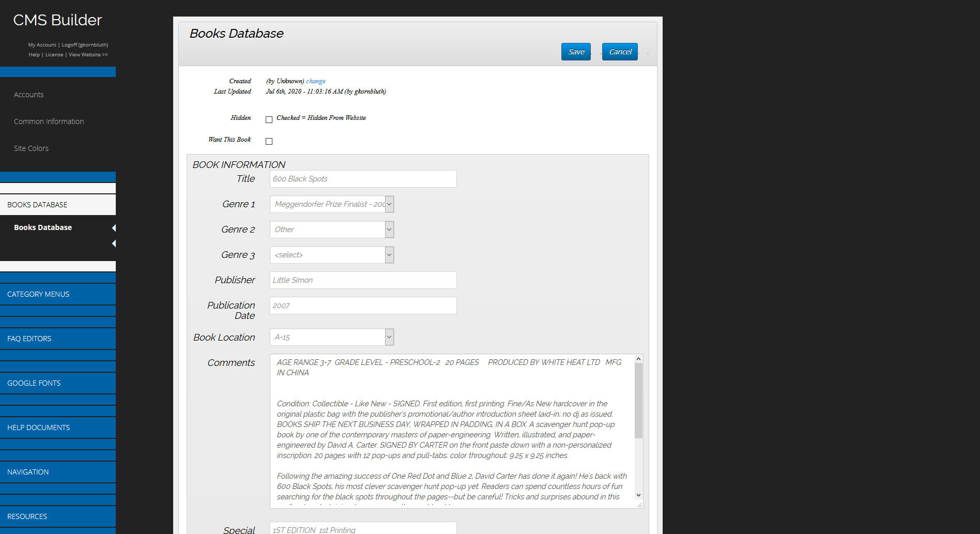Image resolution: width=980 pixels, height=534 pixels.
Task: Click the scroll up arrow in Comments box
Action: pyautogui.click(x=638, y=359)
